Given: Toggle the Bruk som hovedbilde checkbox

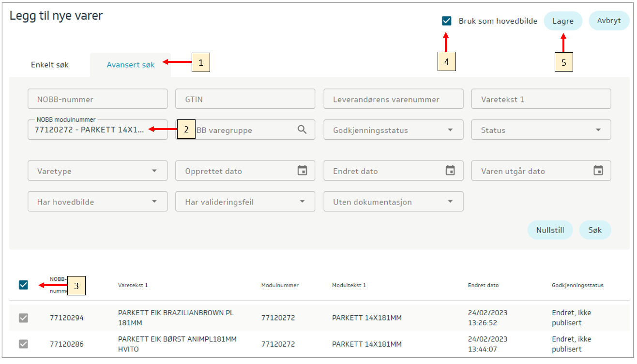Looking at the screenshot, I should (446, 21).
